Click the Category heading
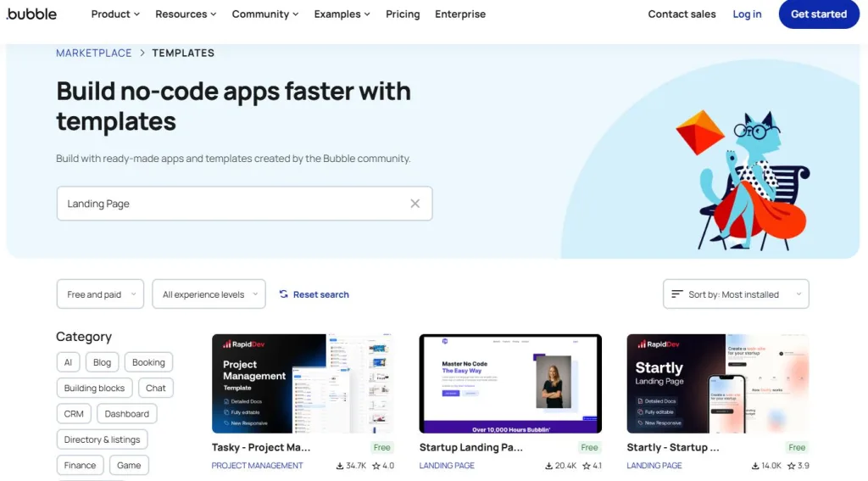The image size is (868, 481). tap(84, 337)
